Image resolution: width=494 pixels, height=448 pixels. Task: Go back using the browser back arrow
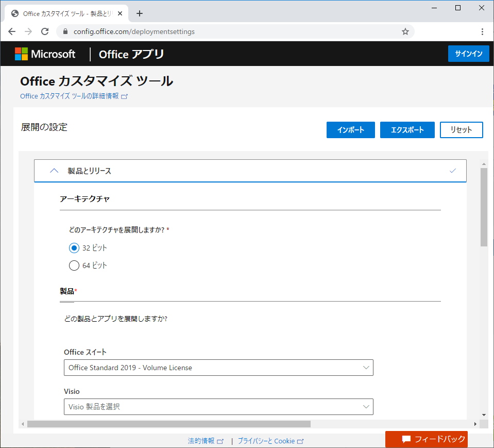tap(12, 31)
